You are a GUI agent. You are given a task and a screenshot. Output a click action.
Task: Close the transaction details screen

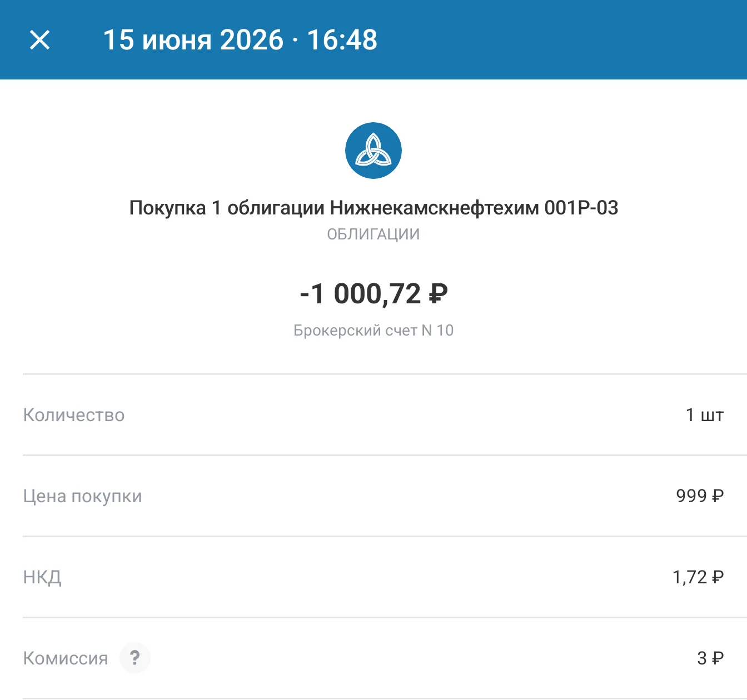pyautogui.click(x=39, y=40)
